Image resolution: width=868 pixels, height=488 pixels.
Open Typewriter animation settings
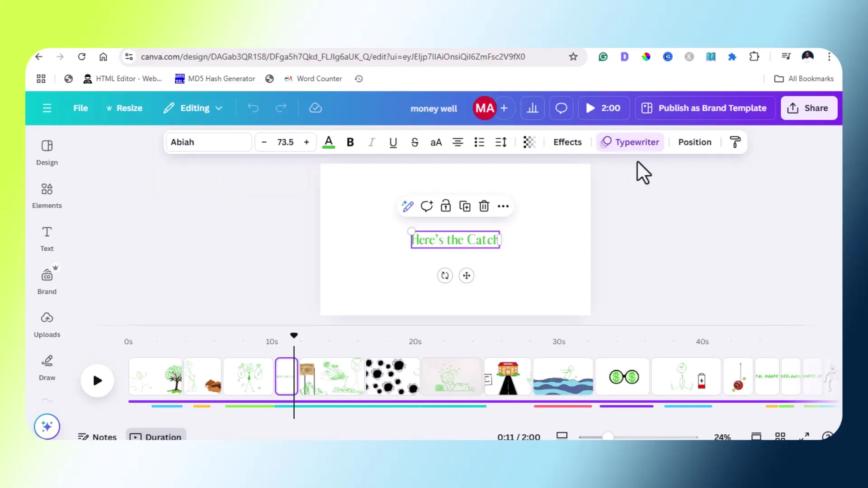(x=630, y=142)
